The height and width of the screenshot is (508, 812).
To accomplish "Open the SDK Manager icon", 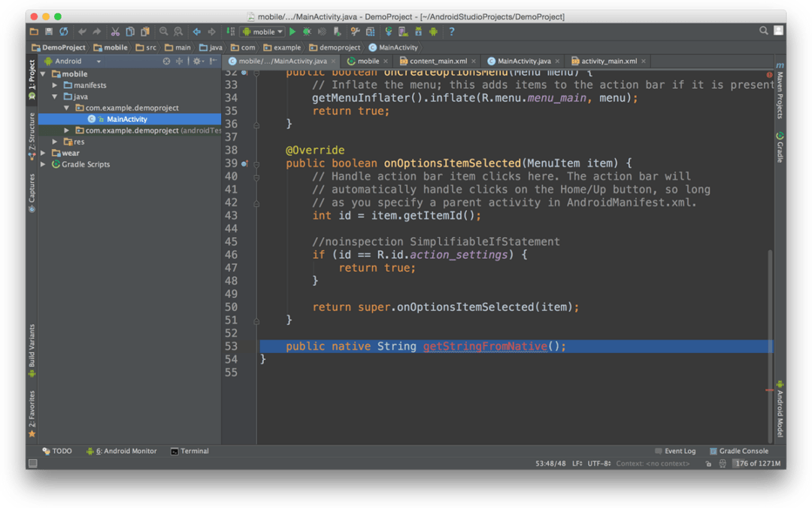I will tap(419, 32).
